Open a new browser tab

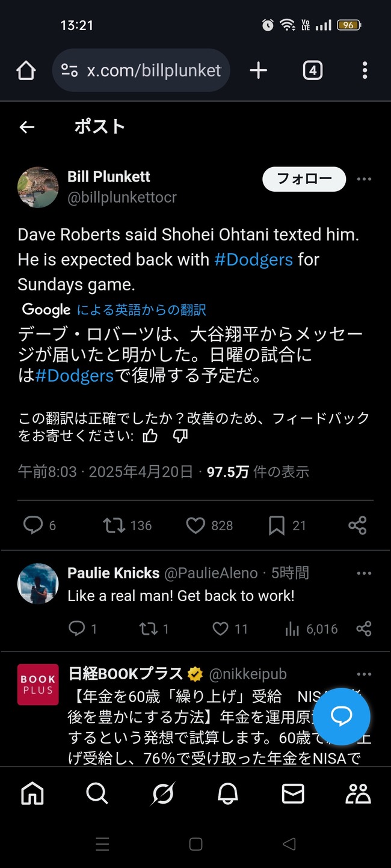coord(258,71)
